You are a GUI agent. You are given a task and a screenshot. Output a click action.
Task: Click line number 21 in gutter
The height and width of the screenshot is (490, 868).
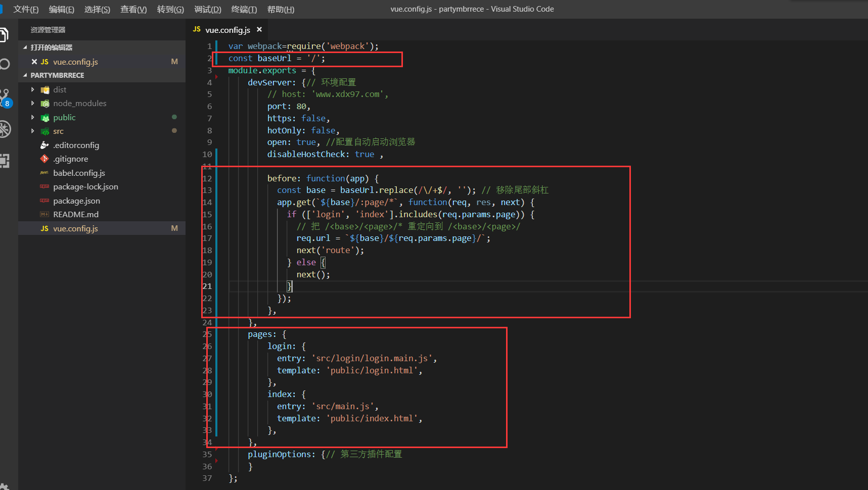click(207, 286)
